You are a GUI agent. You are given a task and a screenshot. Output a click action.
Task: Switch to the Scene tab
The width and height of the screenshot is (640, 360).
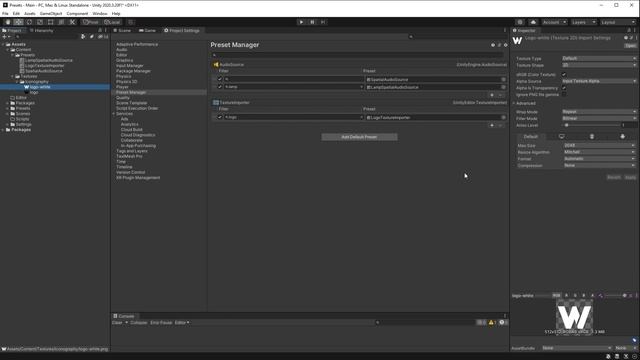122,31
